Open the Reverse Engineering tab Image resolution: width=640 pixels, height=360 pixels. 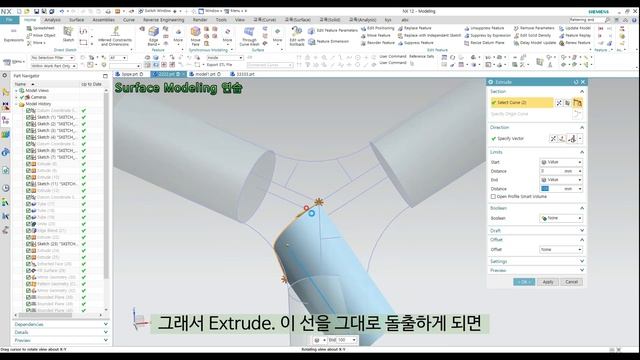163,20
